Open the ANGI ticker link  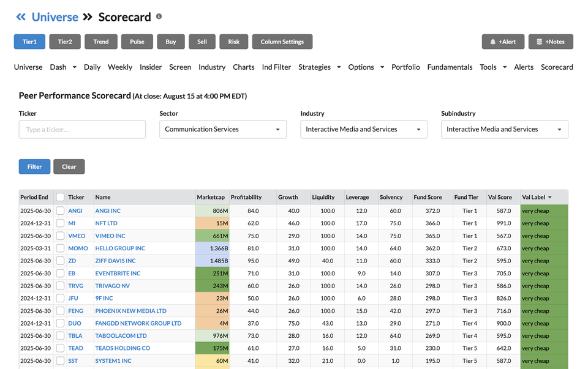point(75,211)
